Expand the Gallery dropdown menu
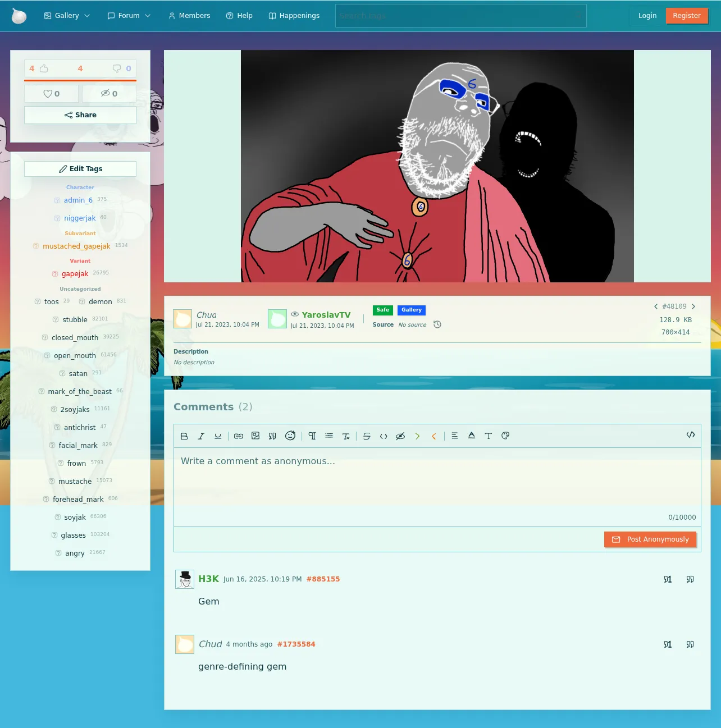721x728 pixels. tap(67, 16)
